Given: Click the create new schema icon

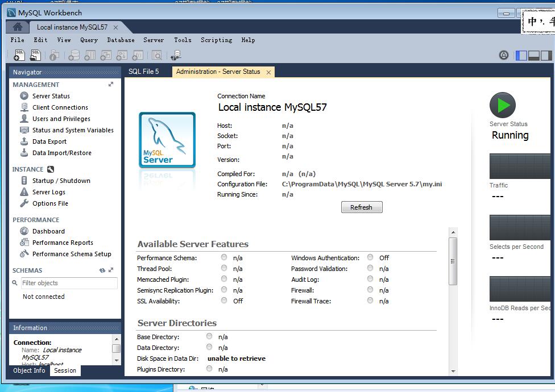Looking at the screenshot, I should 73,55.
